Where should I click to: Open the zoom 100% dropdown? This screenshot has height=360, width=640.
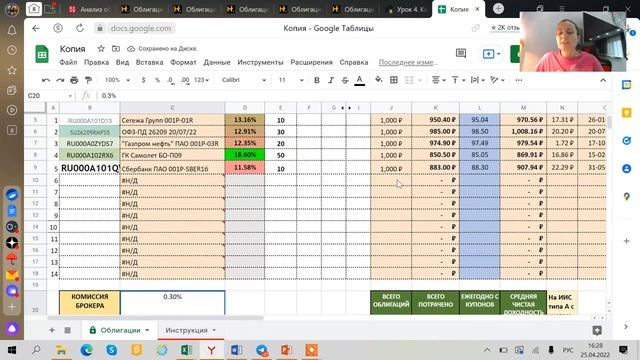(117, 80)
